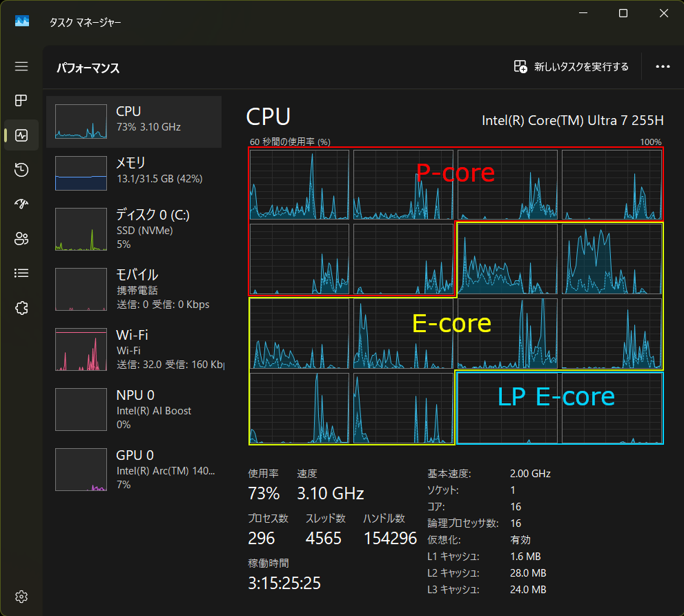Open the Startup apps page icon
This screenshot has width=684, height=616.
21,204
